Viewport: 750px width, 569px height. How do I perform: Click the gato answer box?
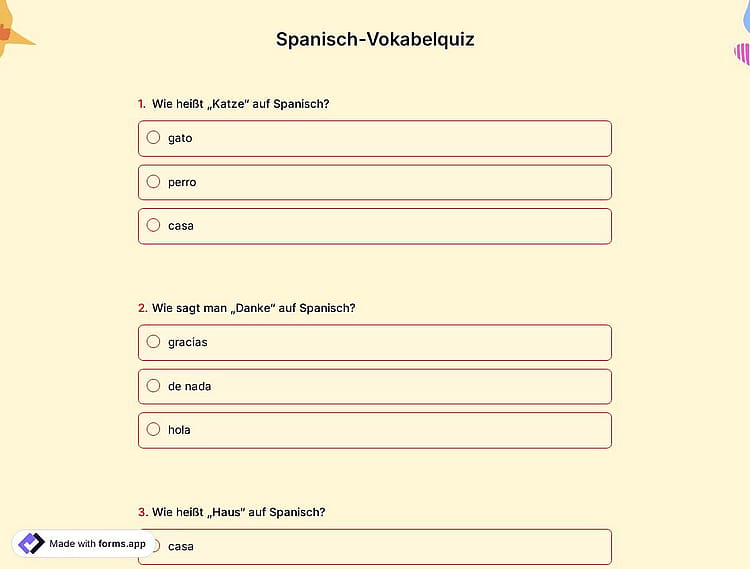pyautogui.click(x=375, y=138)
